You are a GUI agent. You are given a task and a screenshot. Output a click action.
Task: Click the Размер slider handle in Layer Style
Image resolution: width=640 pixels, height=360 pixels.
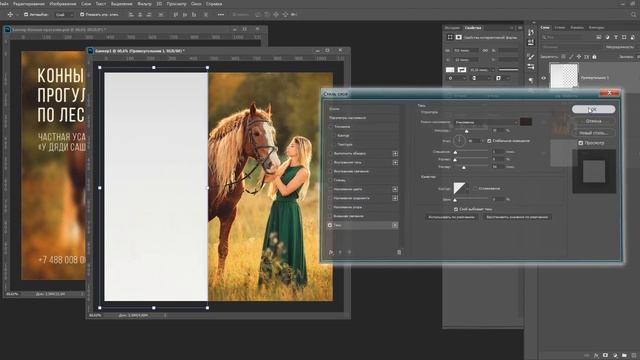464,167
